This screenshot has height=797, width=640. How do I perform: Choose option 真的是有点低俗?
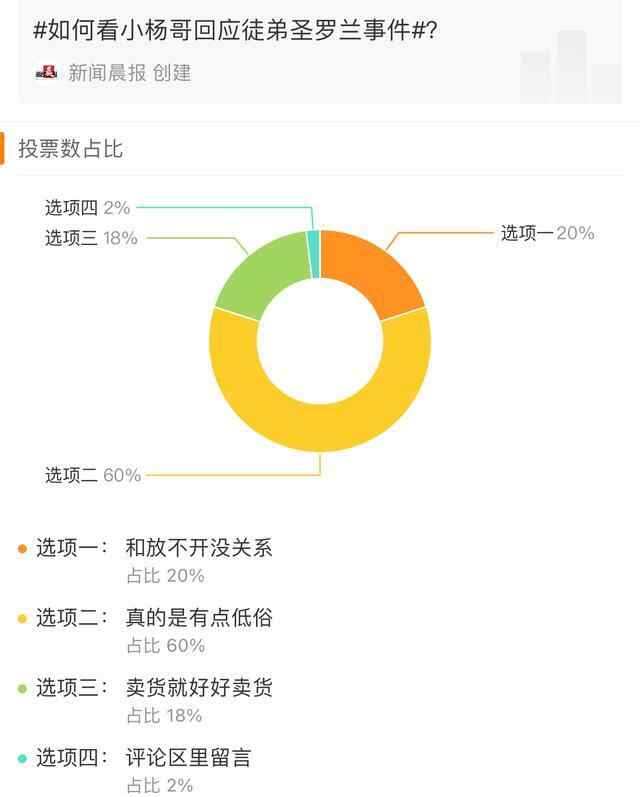coord(198,618)
